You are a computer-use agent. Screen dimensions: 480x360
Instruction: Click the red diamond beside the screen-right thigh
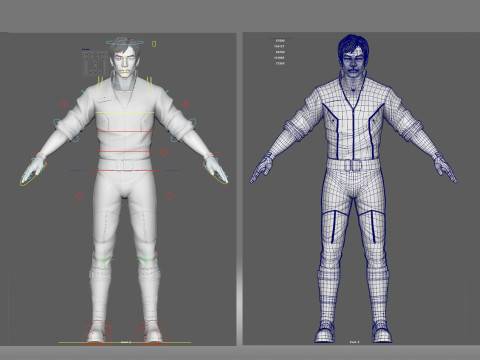[170, 196]
